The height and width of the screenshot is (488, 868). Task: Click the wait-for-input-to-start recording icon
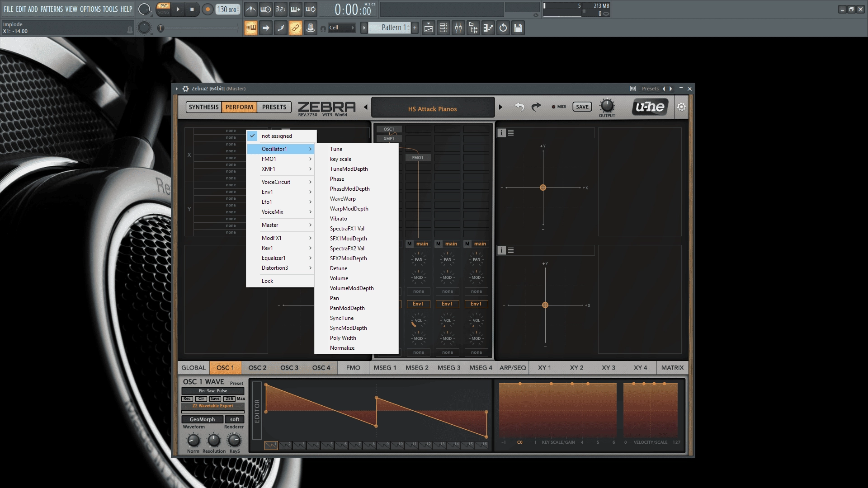[266, 9]
